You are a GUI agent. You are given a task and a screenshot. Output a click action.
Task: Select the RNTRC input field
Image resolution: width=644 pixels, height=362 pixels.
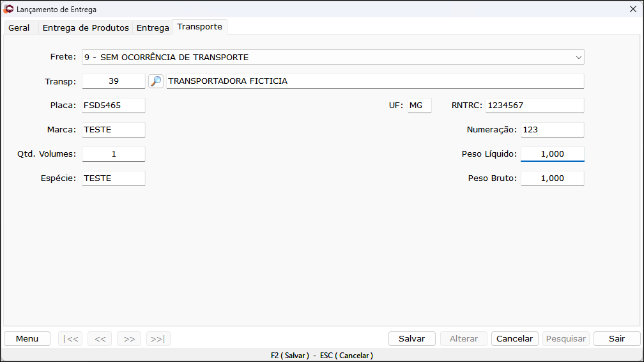535,106
